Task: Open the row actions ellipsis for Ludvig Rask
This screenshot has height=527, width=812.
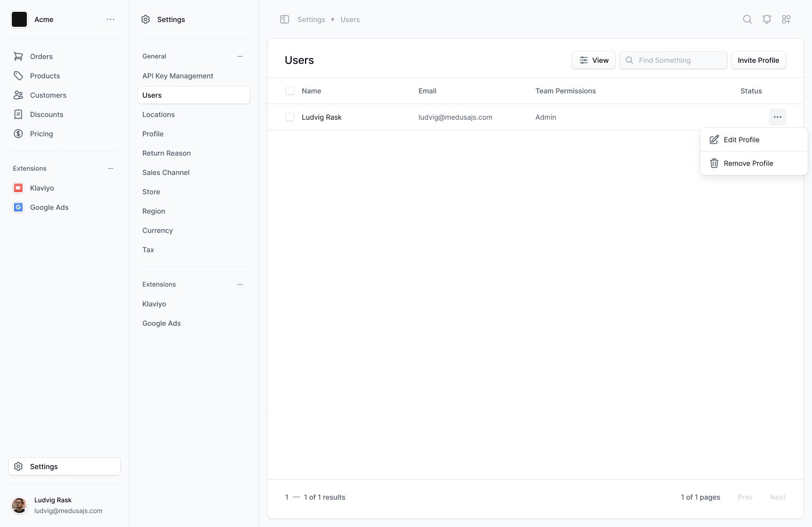Action: pos(778,117)
